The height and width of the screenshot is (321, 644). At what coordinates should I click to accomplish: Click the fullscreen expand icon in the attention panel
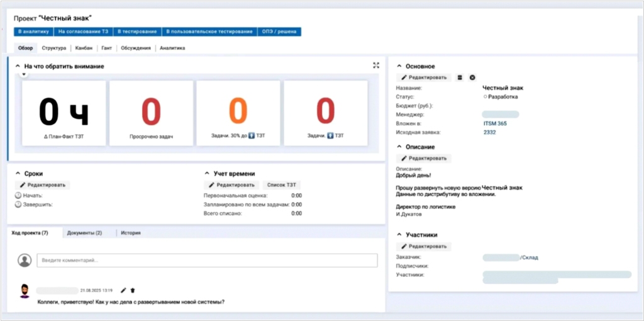click(x=376, y=65)
